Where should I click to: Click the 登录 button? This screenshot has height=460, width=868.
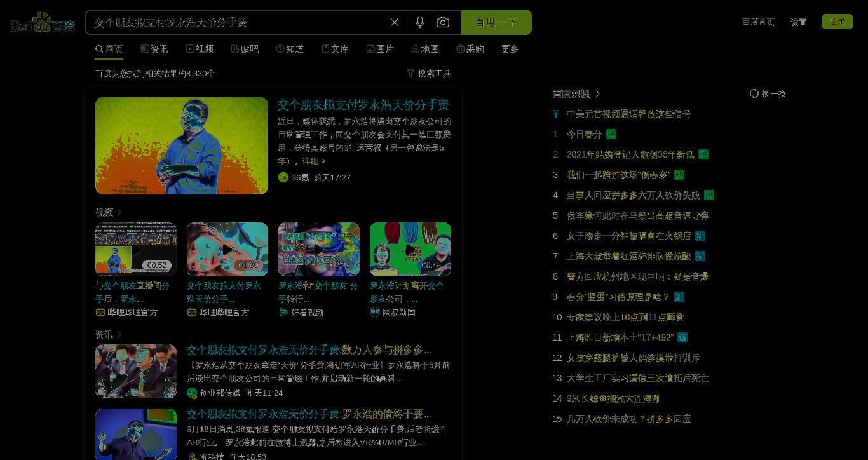[837, 22]
